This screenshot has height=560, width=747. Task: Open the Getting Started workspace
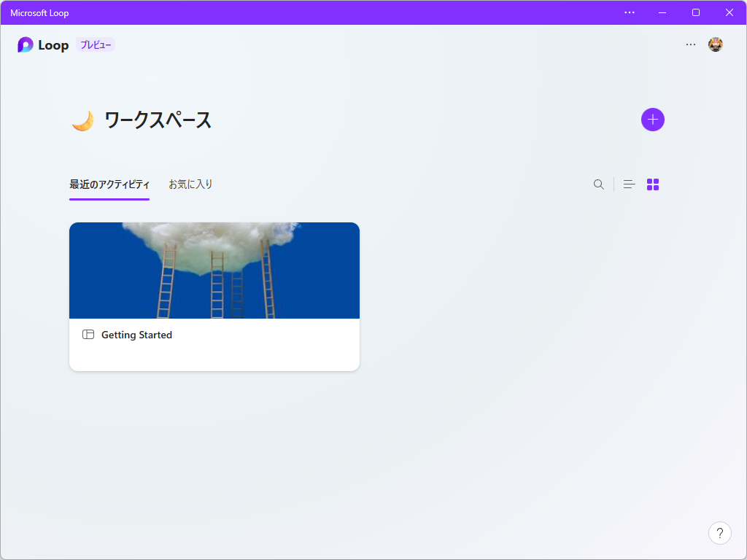pyautogui.click(x=214, y=295)
